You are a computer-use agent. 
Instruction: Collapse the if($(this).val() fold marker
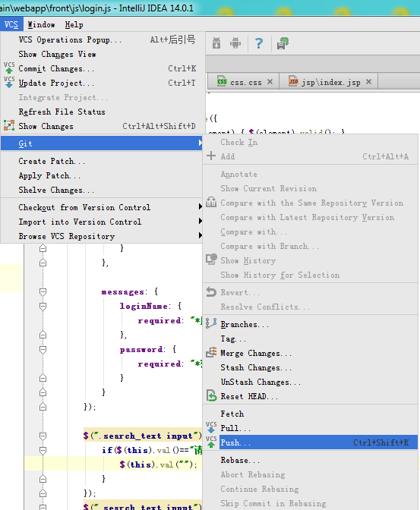pyautogui.click(x=43, y=450)
